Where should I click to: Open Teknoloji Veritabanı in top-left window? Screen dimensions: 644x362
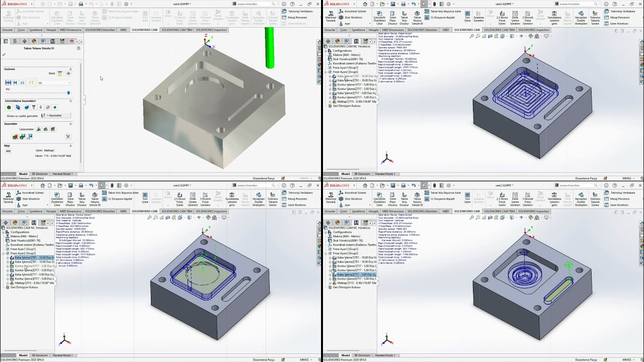click(x=297, y=11)
